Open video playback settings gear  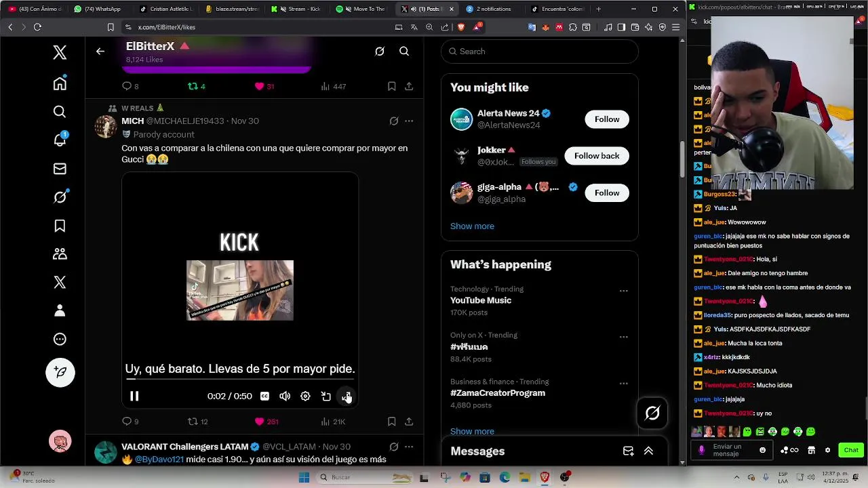pos(305,396)
